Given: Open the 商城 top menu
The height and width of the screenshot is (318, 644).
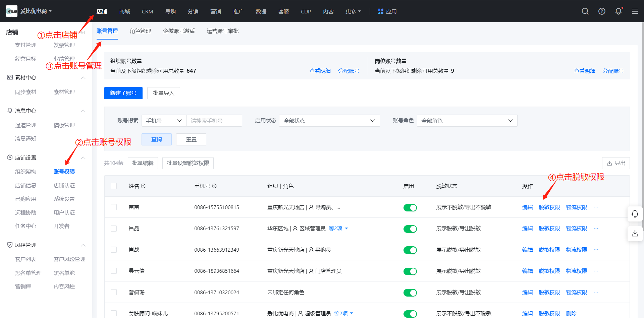Looking at the screenshot, I should pos(124,11).
